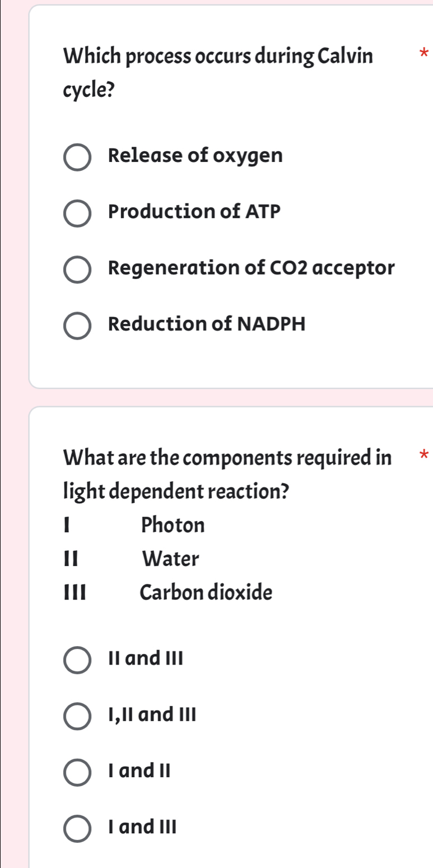Click the "Production of ATP" answer text
The image size is (433, 868).
coord(194,212)
